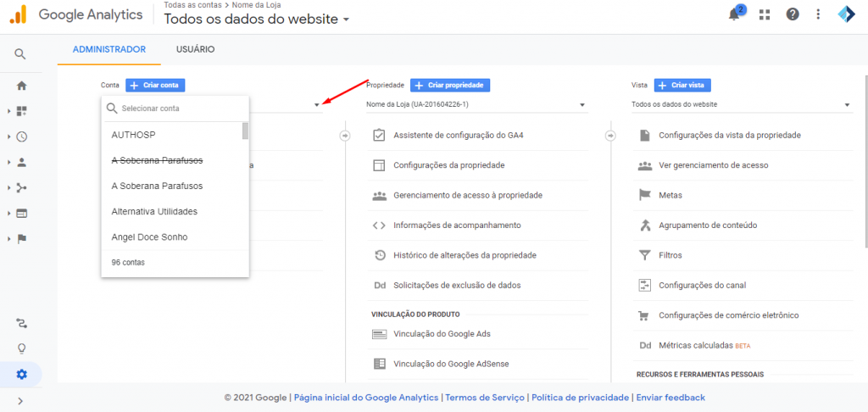Expand the Customization menu arrow
The height and width of the screenshot is (412, 868).
(x=8, y=111)
